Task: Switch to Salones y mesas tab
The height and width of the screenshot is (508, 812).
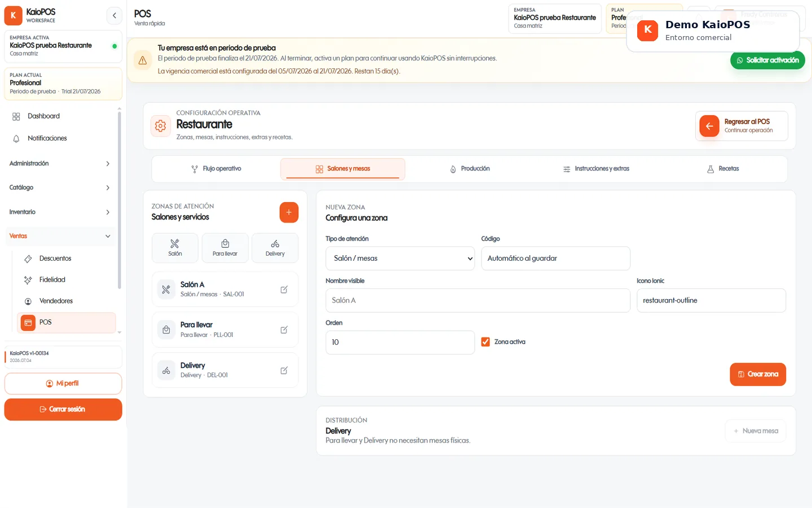Action: point(343,169)
